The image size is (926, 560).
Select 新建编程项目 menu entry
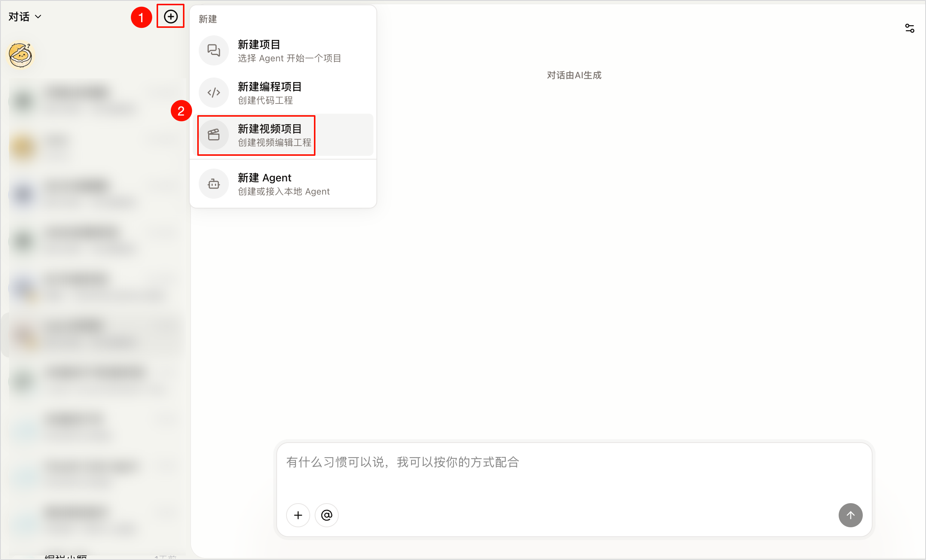click(x=283, y=93)
